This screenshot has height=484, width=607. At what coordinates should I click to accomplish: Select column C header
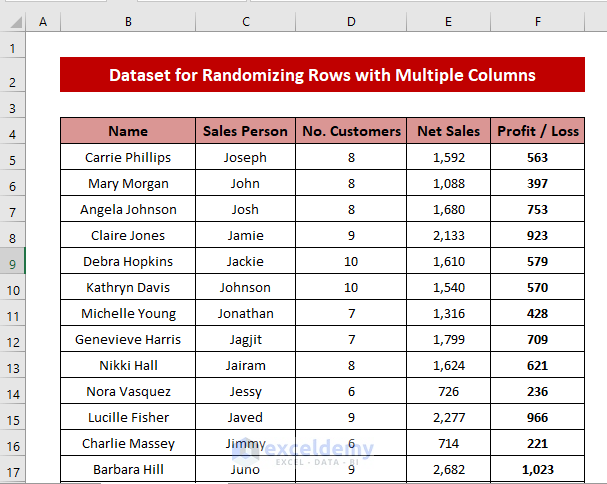[x=245, y=22]
